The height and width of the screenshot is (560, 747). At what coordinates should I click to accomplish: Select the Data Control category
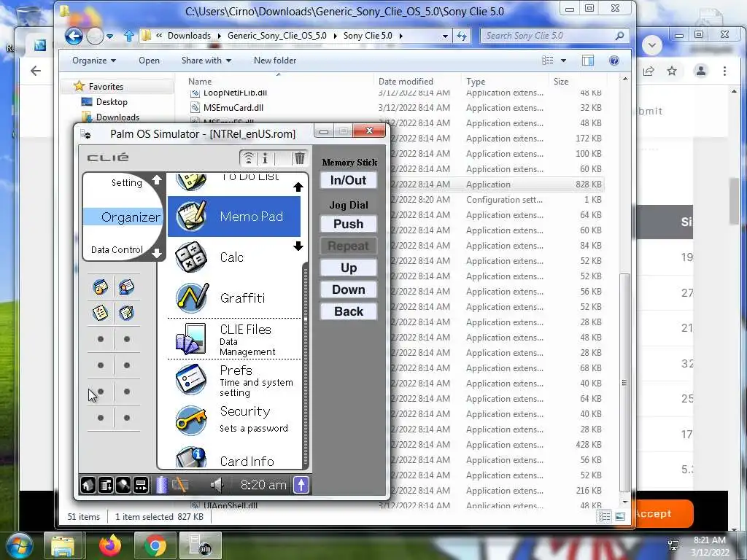click(117, 249)
